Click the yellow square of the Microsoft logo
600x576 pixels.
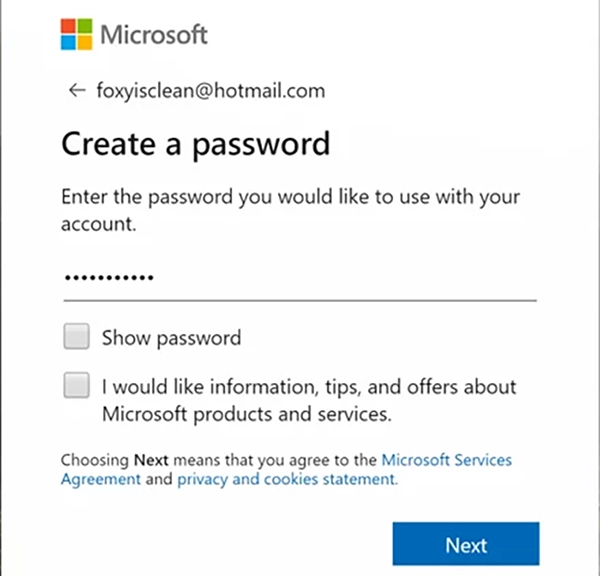pos(85,43)
